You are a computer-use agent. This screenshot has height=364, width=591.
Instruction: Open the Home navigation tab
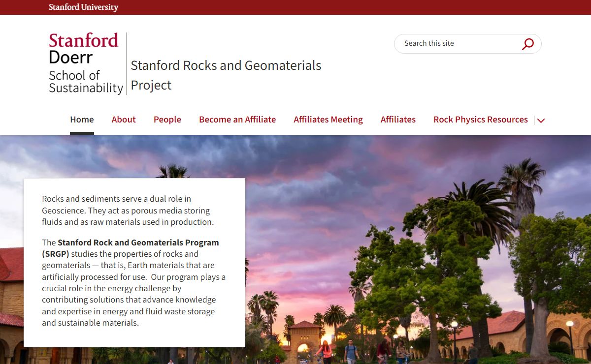tap(82, 120)
